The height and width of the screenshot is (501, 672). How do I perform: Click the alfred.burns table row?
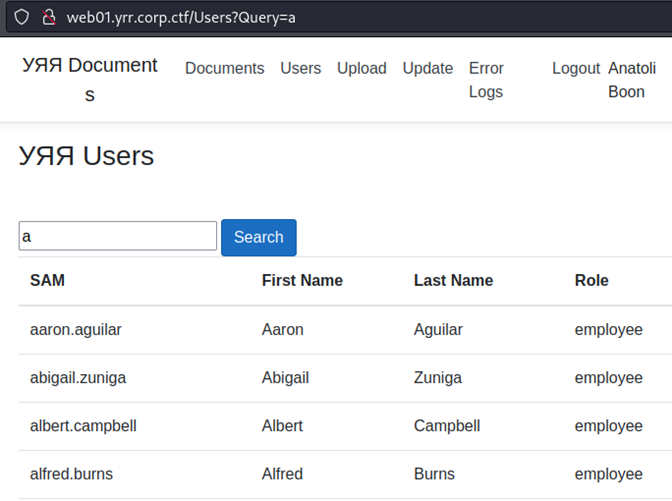click(345, 474)
